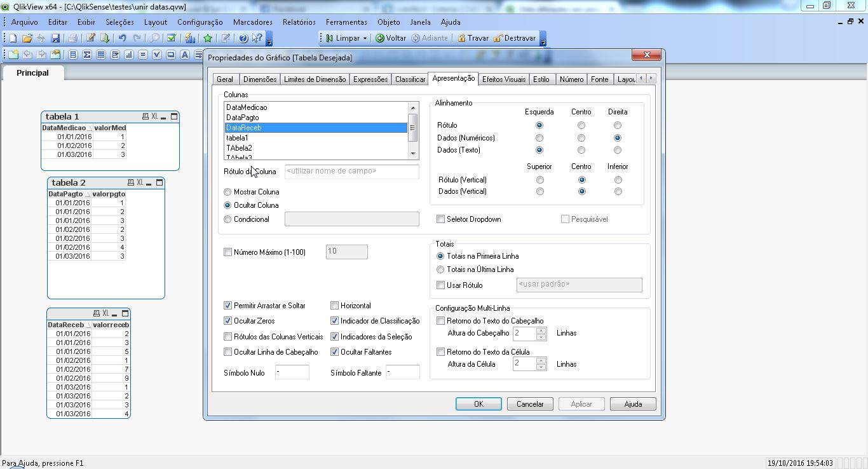
Task: Expand standard toolbar options after help icons
Action: [269, 40]
